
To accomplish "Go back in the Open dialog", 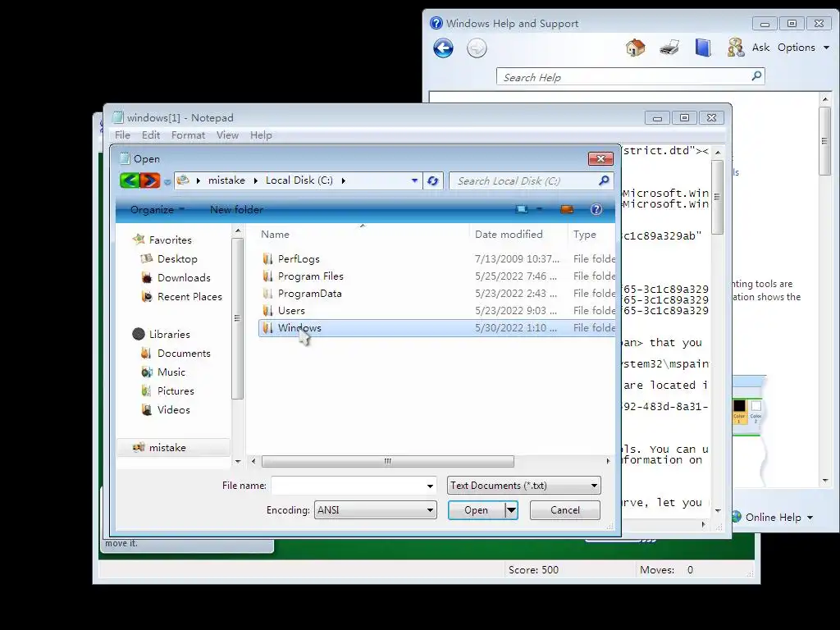I will (129, 180).
